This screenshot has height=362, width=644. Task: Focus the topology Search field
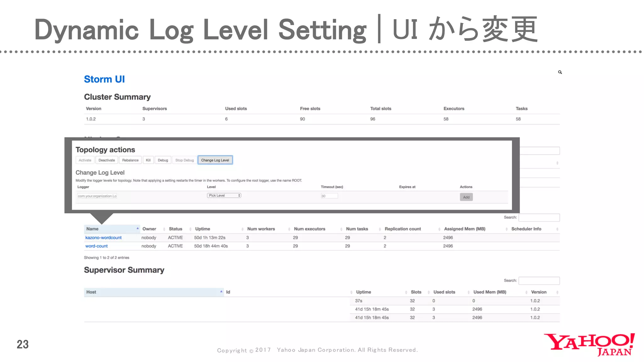point(539,217)
